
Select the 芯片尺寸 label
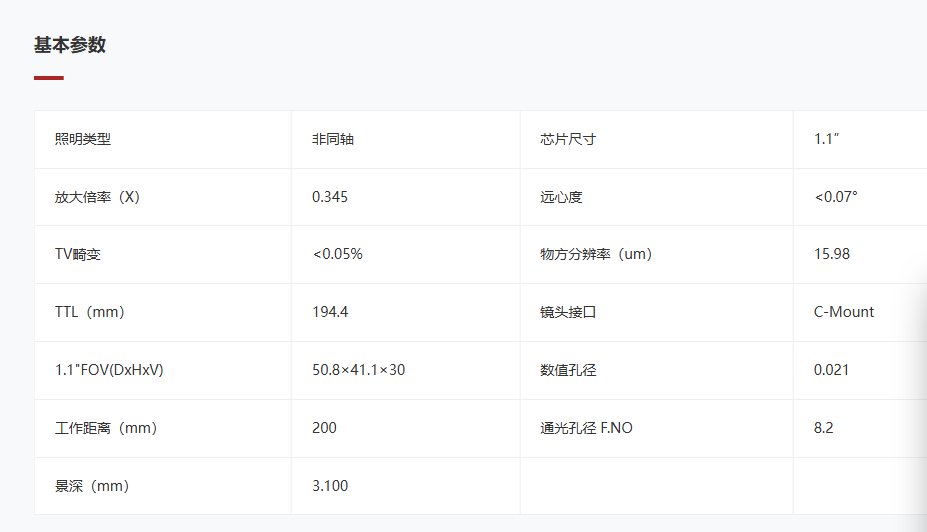point(568,140)
